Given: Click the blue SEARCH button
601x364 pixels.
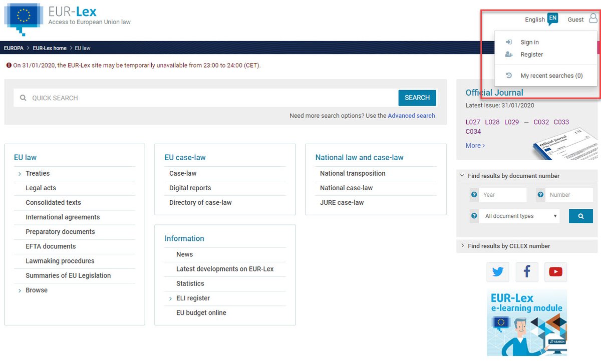Looking at the screenshot, I should coord(417,98).
